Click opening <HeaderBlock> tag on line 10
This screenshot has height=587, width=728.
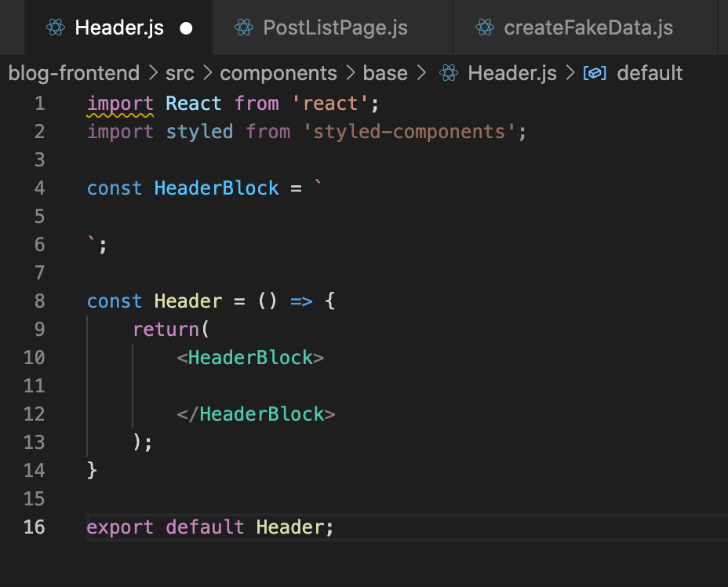click(x=250, y=358)
